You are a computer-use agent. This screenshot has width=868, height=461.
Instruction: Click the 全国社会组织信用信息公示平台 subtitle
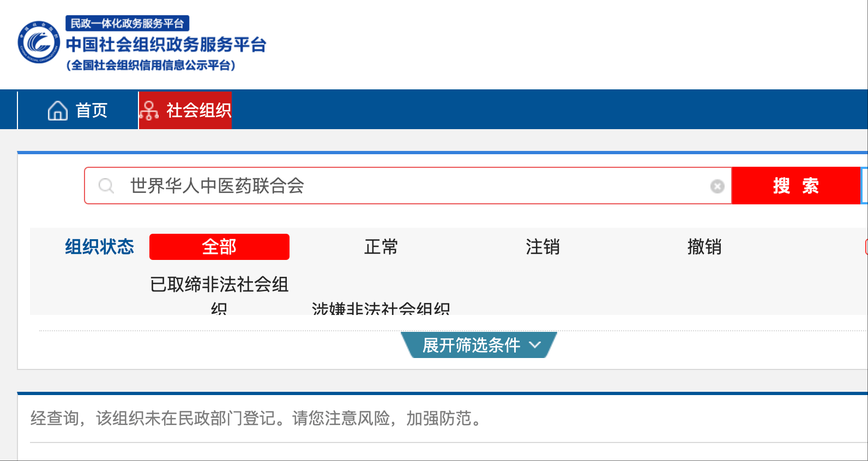[x=151, y=65]
